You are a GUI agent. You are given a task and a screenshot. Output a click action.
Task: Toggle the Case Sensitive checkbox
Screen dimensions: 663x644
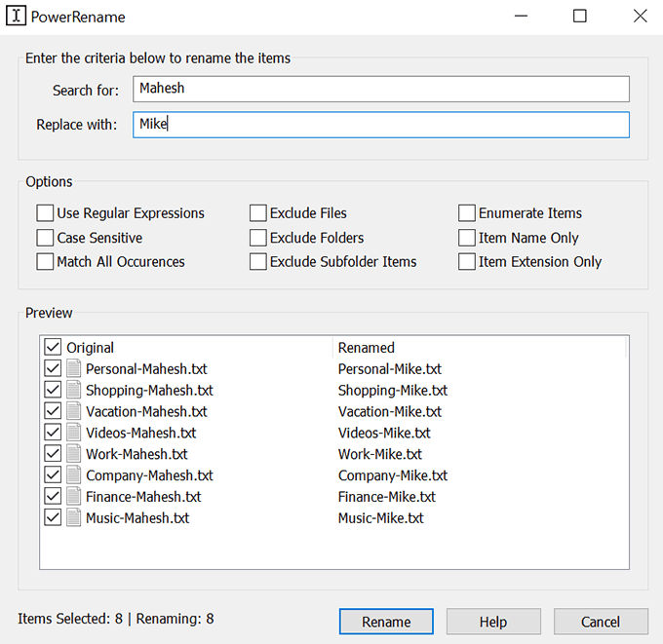coord(45,238)
